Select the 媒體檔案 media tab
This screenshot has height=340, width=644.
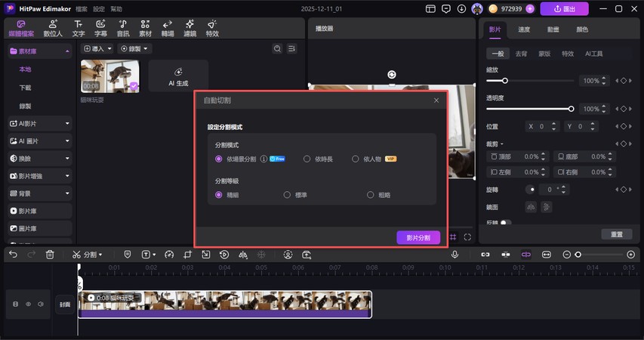pos(21,29)
